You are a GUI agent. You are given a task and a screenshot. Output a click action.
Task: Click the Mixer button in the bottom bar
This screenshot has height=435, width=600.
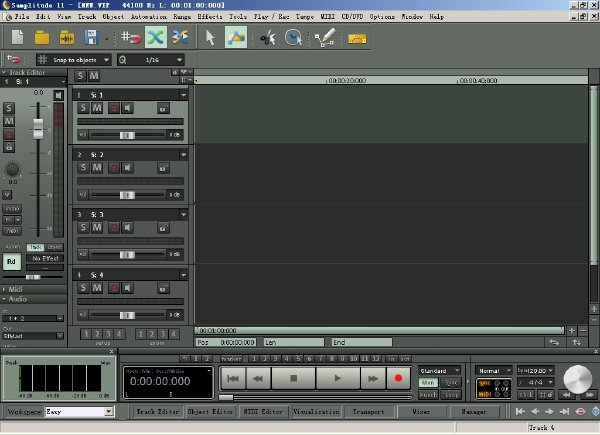pos(421,412)
